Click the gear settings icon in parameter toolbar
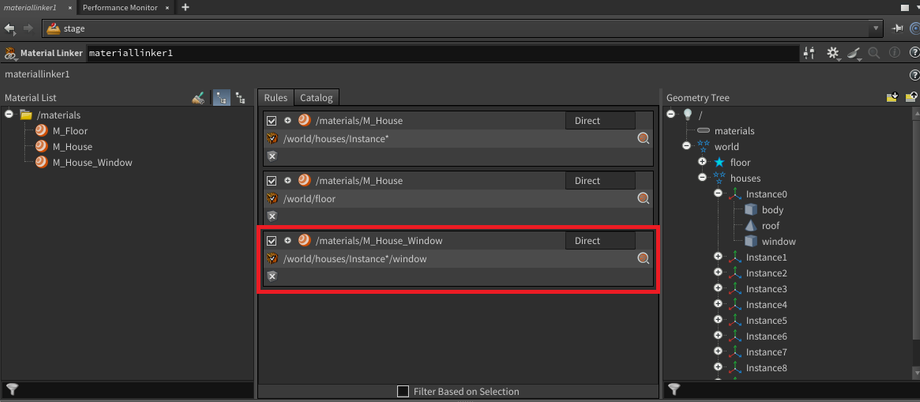The width and height of the screenshot is (920, 402). pos(832,52)
